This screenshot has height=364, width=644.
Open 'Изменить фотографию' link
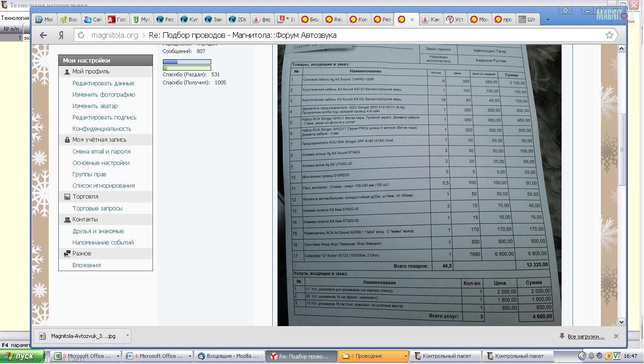[x=104, y=95]
